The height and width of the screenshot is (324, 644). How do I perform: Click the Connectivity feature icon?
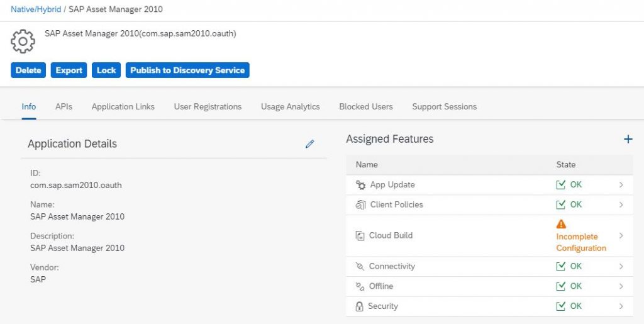point(360,267)
